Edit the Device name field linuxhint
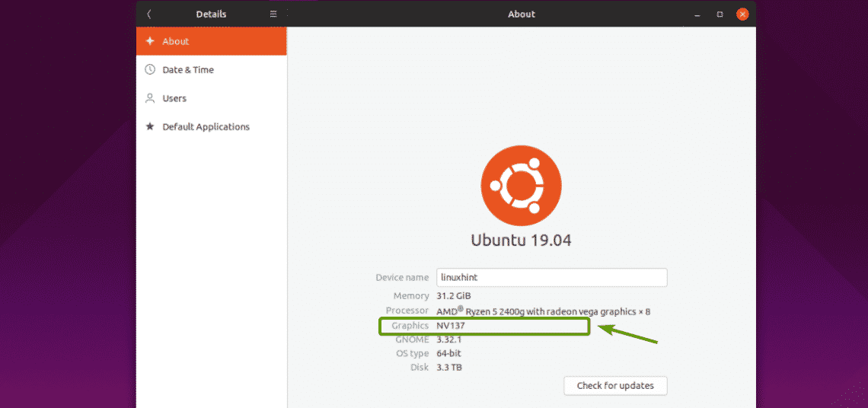Viewport: 868px width, 408px height. 551,277
